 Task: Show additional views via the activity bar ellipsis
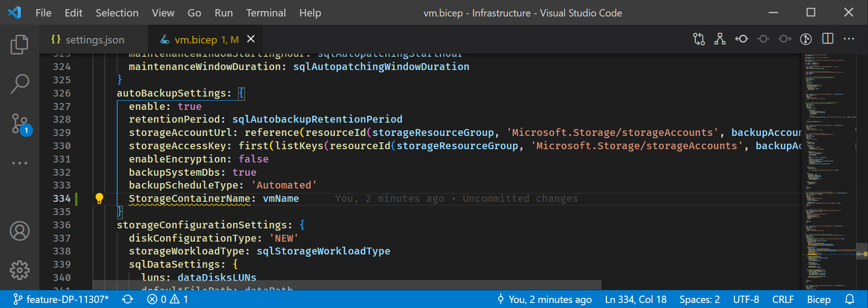(x=20, y=163)
